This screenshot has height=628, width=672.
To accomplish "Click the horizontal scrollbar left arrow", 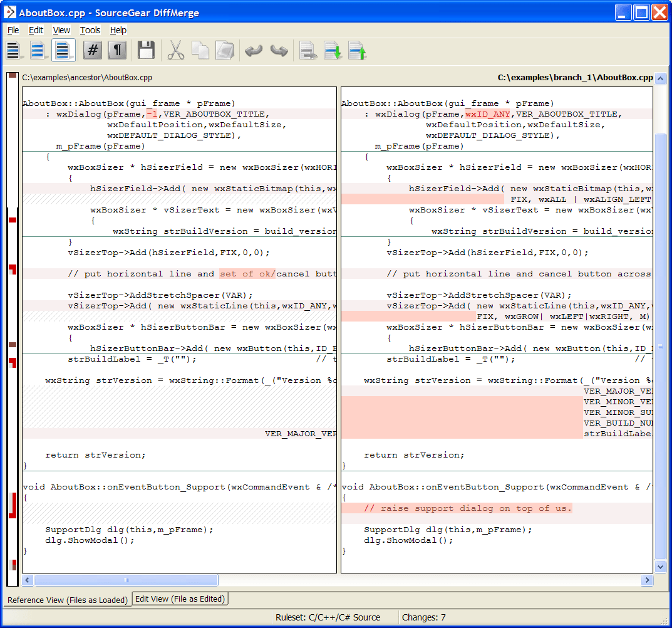I will tap(27, 580).
